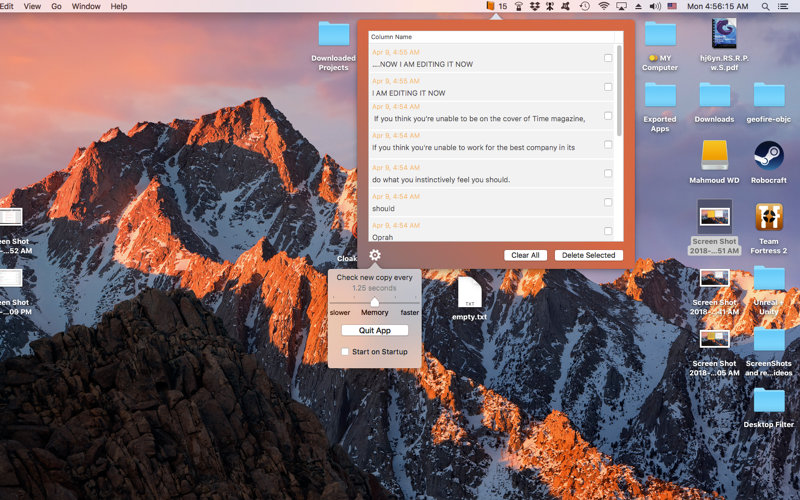
Task: Select the Desktop Filter folder
Action: 769,401
